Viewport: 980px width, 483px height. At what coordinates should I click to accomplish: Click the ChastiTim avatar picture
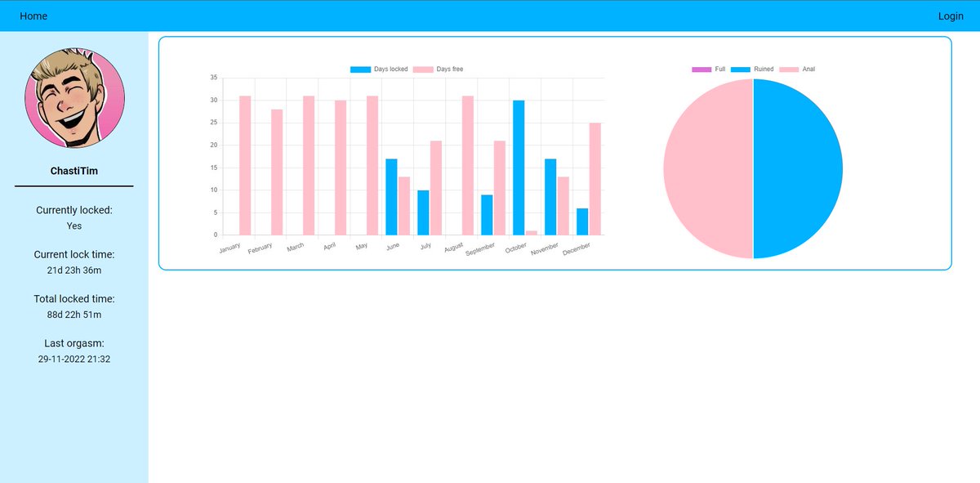pyautogui.click(x=74, y=97)
